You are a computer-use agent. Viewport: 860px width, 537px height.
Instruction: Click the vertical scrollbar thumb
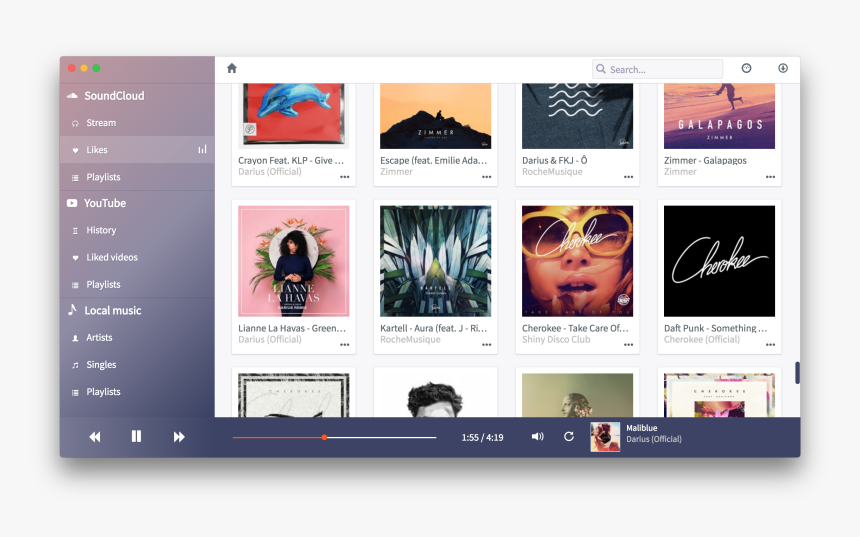pos(797,373)
